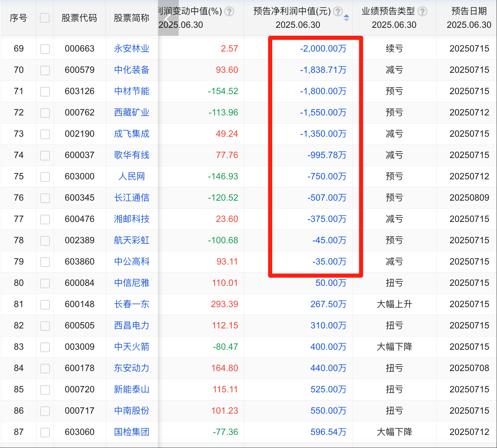Click stock code 003009
Image resolution: width=497 pixels, height=448 pixels.
pyautogui.click(x=80, y=347)
